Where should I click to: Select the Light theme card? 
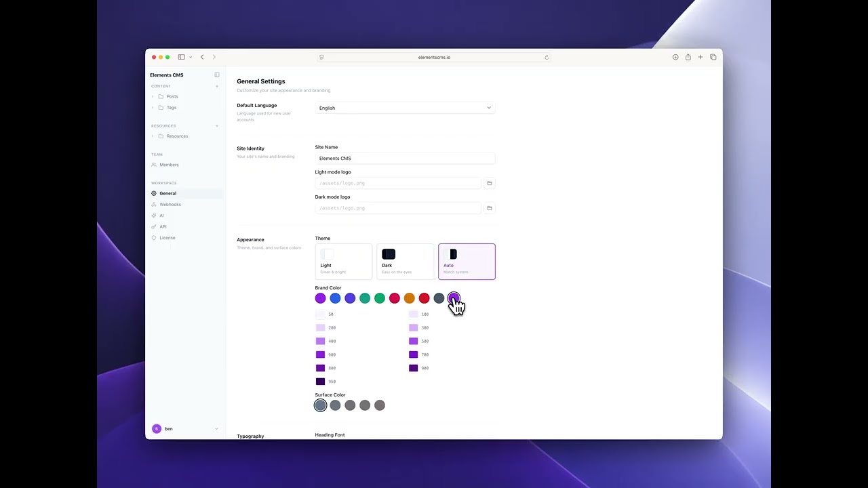pyautogui.click(x=344, y=262)
